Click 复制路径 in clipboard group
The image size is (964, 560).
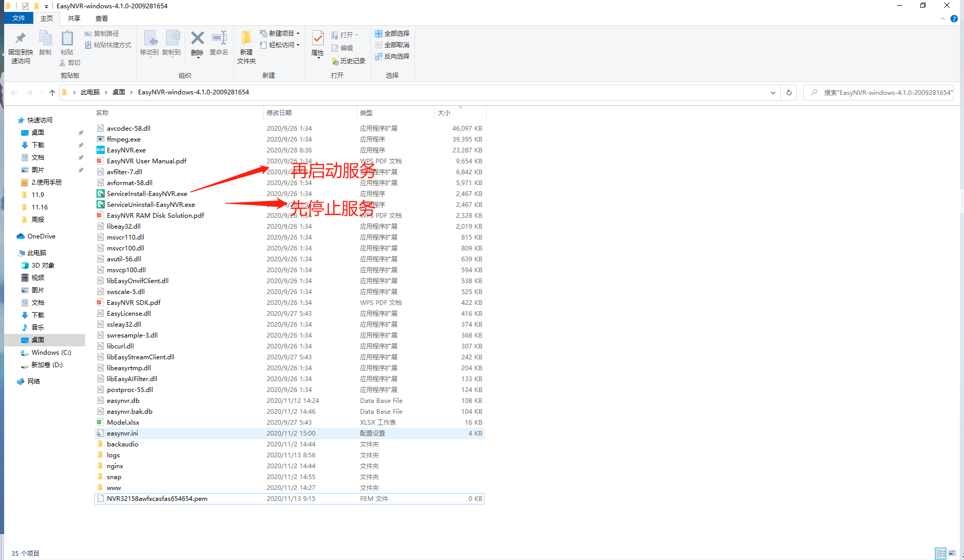(102, 34)
